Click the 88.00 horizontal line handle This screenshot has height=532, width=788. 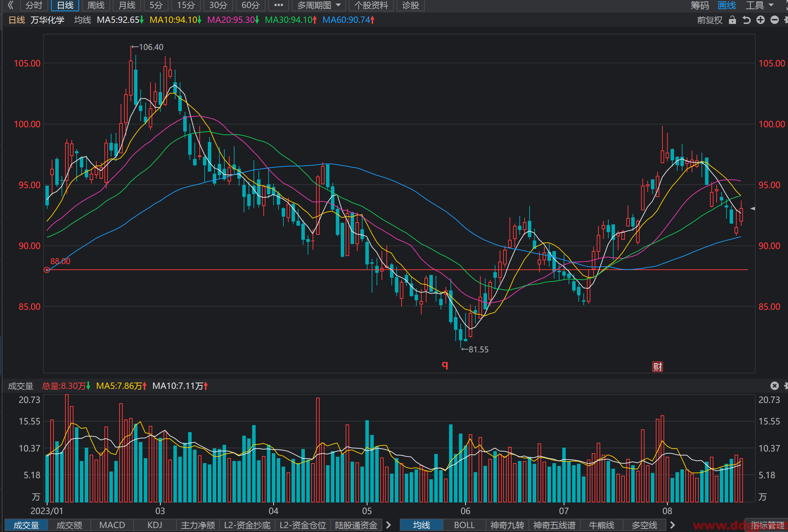click(46, 270)
